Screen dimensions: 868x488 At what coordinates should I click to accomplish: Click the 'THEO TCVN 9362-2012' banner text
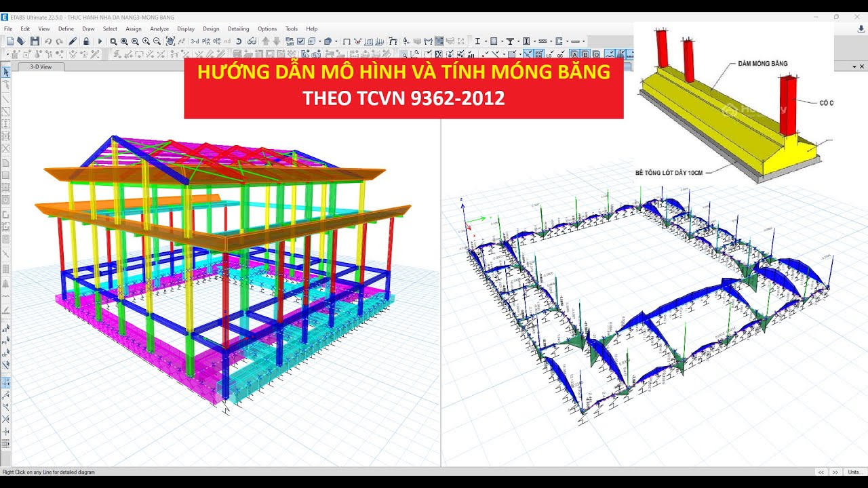[x=403, y=98]
